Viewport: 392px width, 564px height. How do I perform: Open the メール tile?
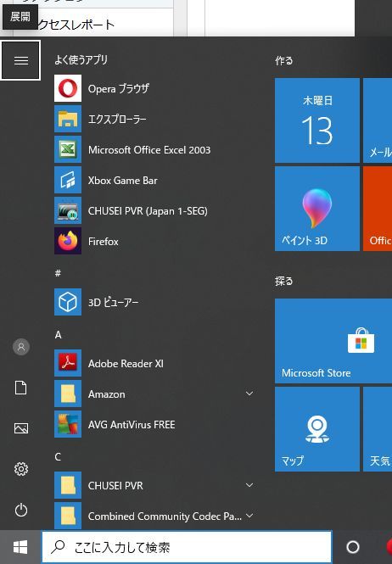click(378, 120)
